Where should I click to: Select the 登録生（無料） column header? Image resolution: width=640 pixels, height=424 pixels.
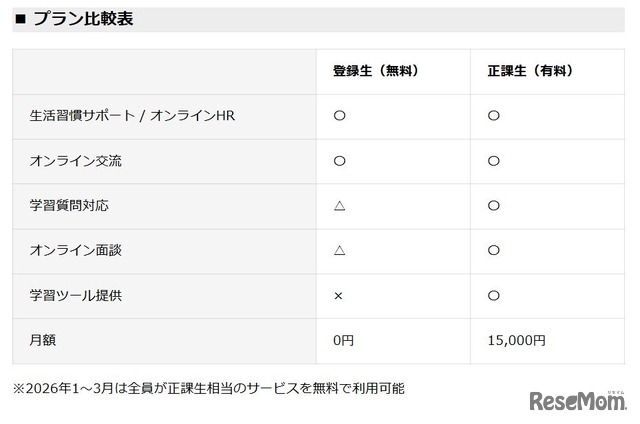(375, 72)
